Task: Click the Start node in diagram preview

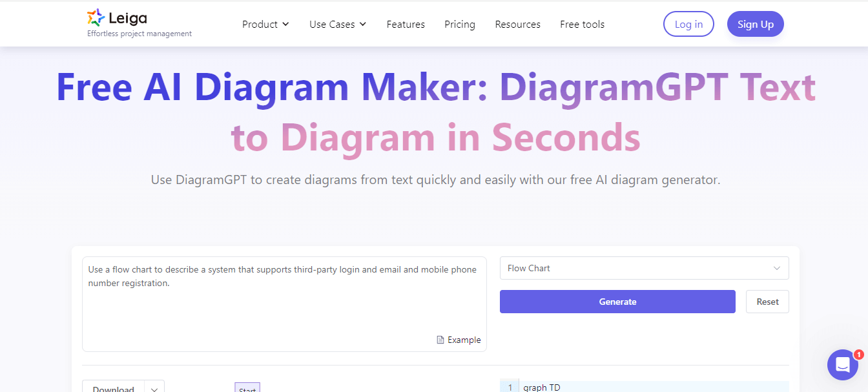Action: click(247, 387)
